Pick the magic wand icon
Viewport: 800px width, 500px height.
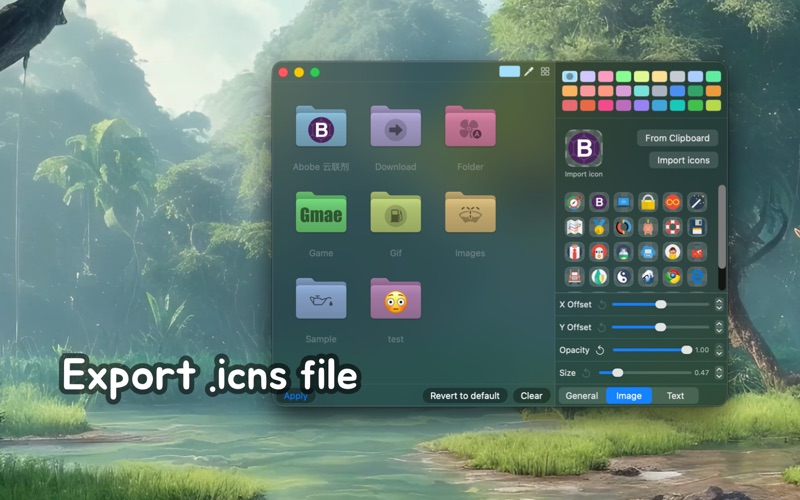(x=697, y=203)
